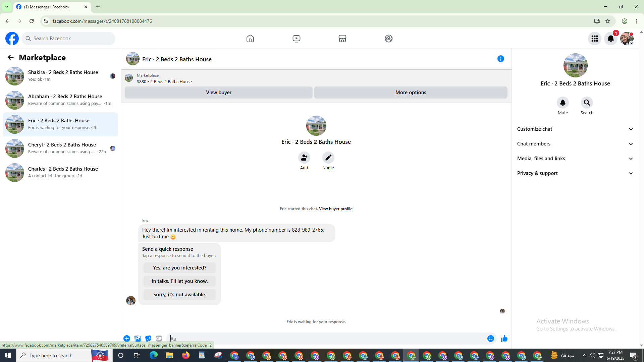Open the View buyer profile link
The height and width of the screenshot is (362, 644).
tap(336, 209)
